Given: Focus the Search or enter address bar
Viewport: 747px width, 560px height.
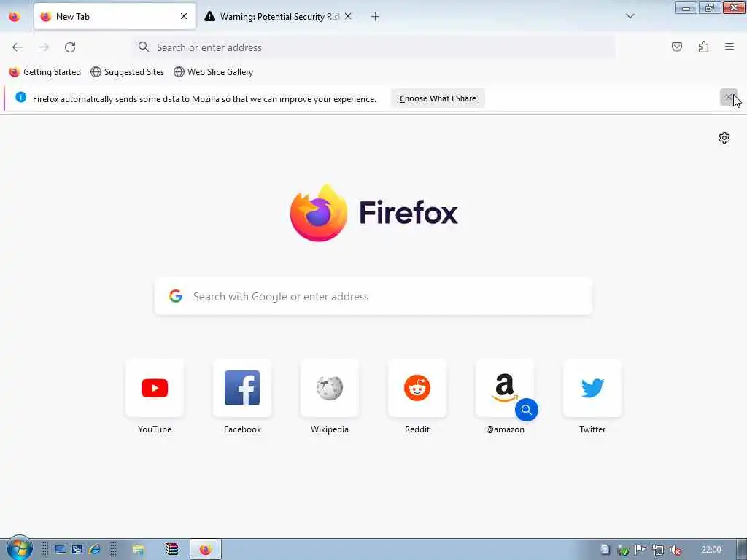Looking at the screenshot, I should 373,47.
